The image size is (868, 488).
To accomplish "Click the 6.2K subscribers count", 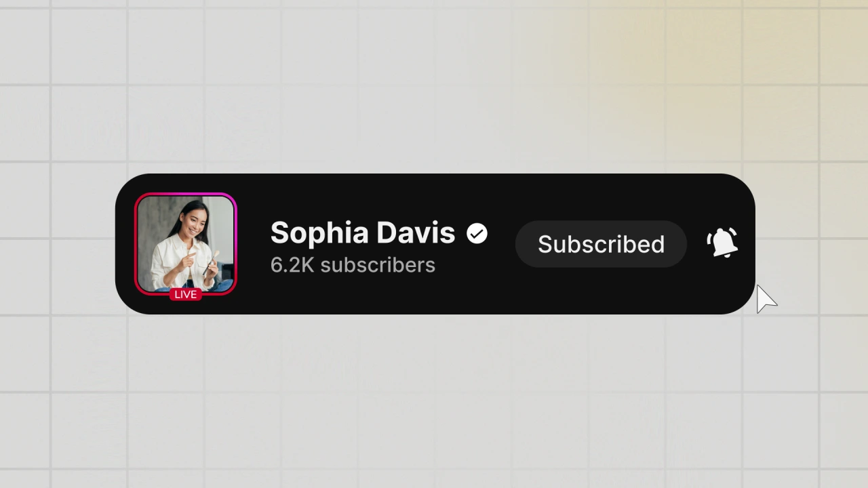I will pos(353,265).
